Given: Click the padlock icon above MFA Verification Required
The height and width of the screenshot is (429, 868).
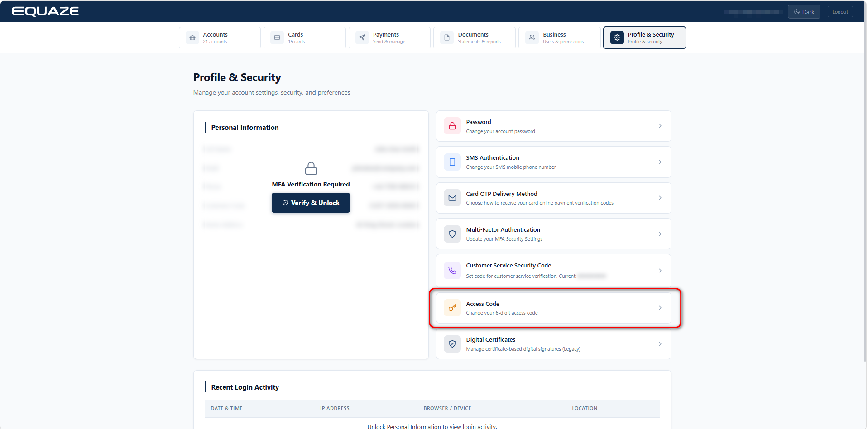Looking at the screenshot, I should (311, 168).
